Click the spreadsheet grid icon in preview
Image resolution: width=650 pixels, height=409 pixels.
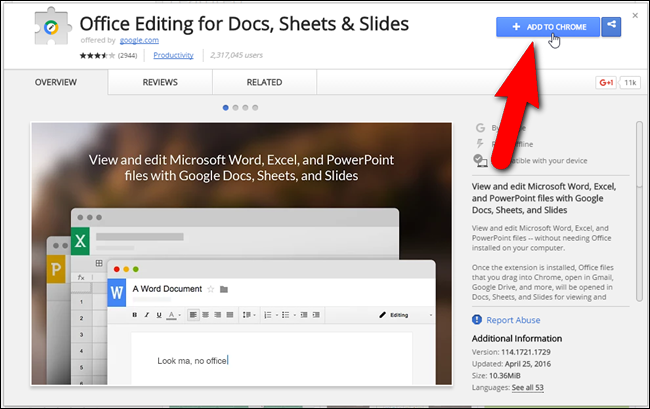pos(99,263)
